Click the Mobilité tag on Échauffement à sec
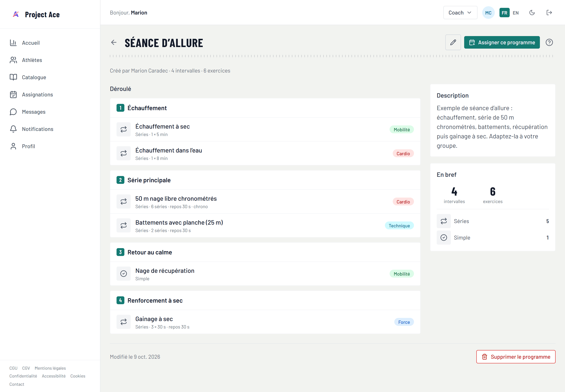 402,129
